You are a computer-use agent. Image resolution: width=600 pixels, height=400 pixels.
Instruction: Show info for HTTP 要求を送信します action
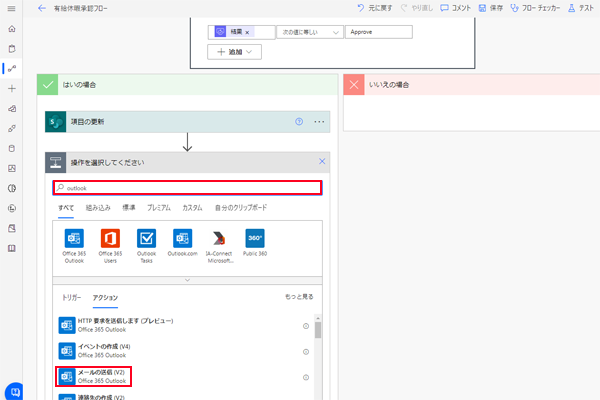[306, 326]
